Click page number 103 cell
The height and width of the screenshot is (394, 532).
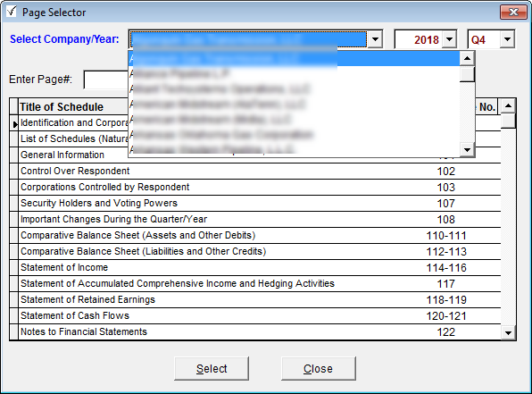pyautogui.click(x=445, y=187)
